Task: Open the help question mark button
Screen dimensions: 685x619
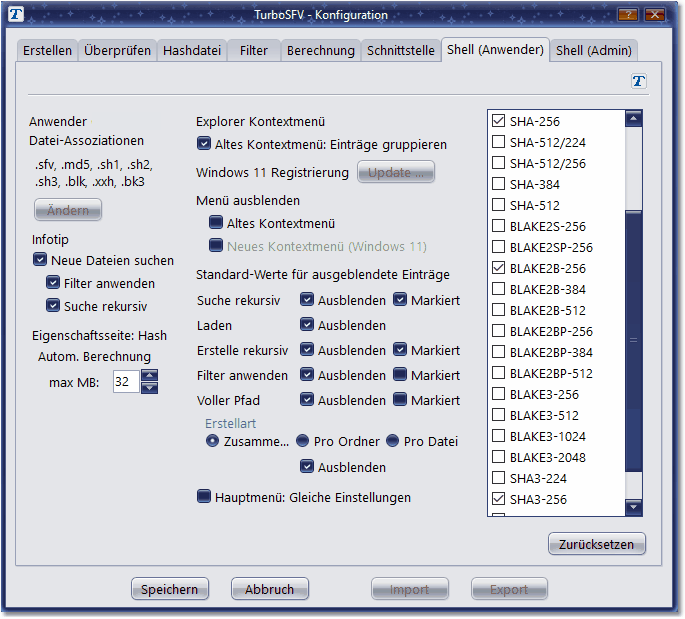Action: coord(628,14)
